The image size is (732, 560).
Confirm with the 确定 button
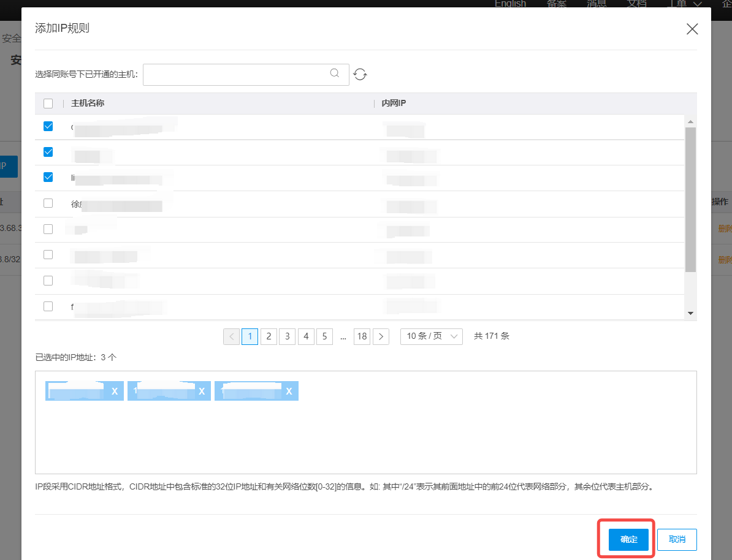click(628, 539)
